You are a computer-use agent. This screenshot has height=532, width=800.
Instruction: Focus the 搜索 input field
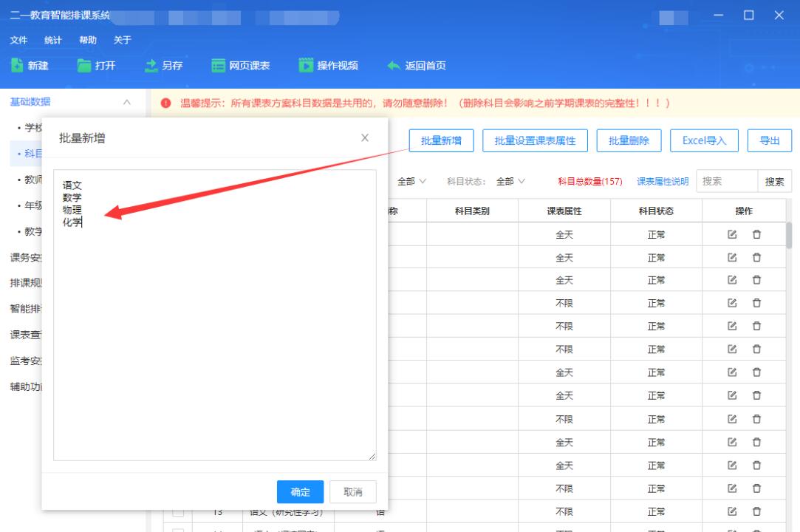click(727, 181)
